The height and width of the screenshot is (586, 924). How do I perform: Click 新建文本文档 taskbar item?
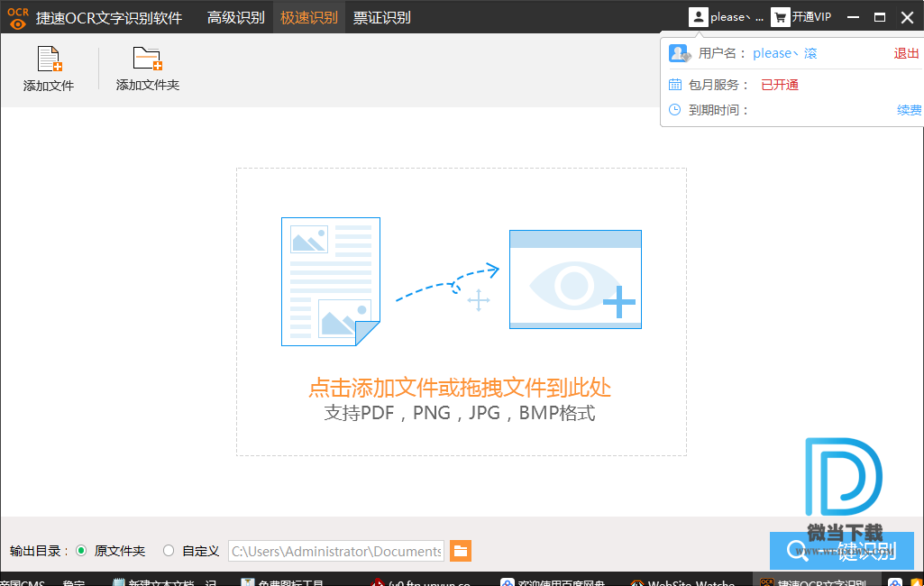(x=164, y=581)
